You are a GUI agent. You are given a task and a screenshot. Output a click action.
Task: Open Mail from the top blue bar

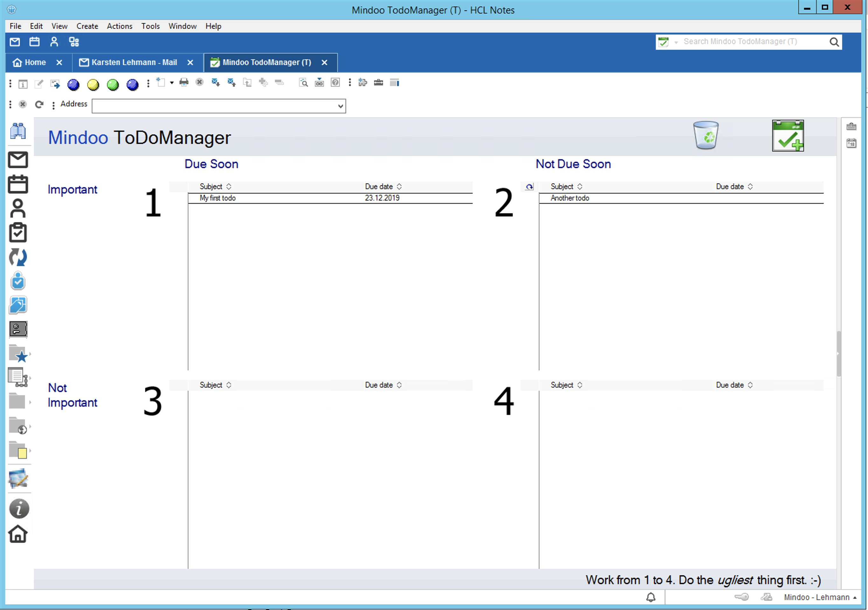coord(15,42)
